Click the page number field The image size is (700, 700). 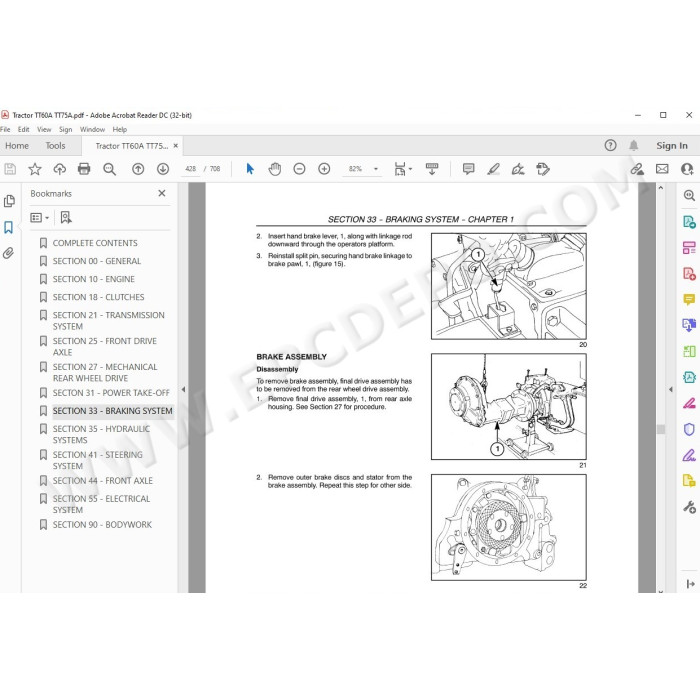pyautogui.click(x=191, y=169)
